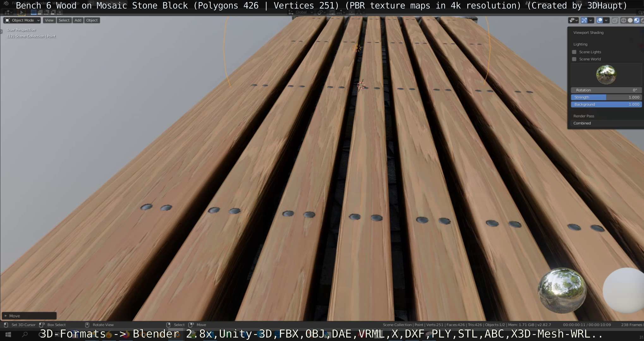Enable the Scene Lights checkbox
Viewport: 644px width, 341px height.
pos(574,52)
